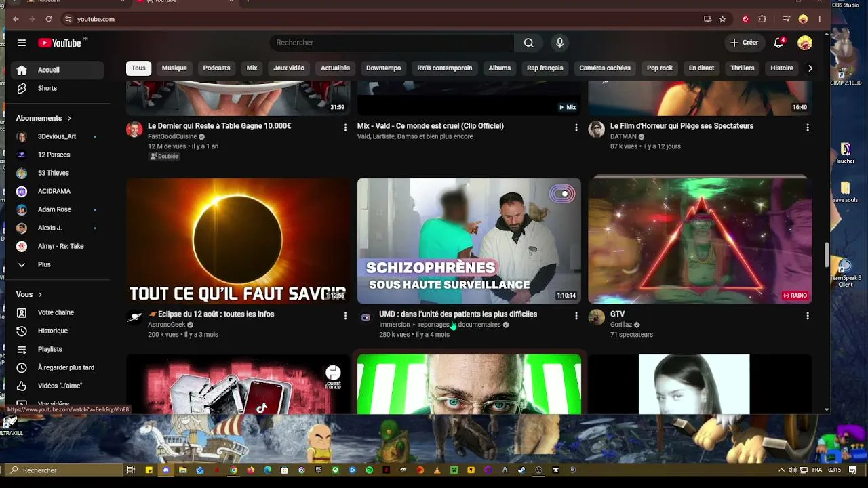868x488 pixels.
Task: Start voice search with the microphone
Action: [x=559, y=43]
